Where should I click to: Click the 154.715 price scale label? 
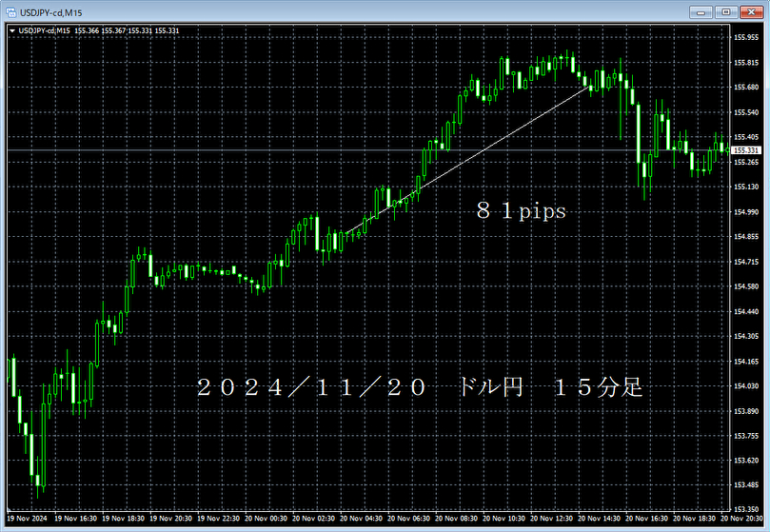[746, 262]
